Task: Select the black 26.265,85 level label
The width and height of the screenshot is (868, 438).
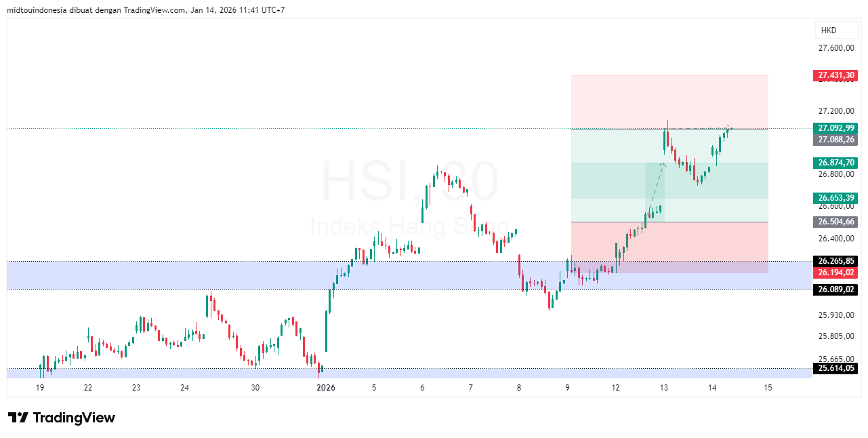Action: [x=835, y=261]
